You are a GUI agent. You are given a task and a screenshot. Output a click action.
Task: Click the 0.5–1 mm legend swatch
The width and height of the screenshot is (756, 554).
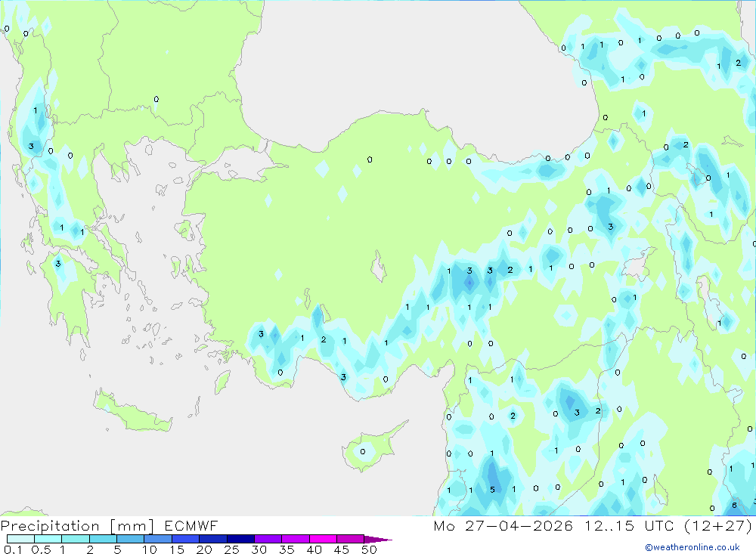pos(48,539)
